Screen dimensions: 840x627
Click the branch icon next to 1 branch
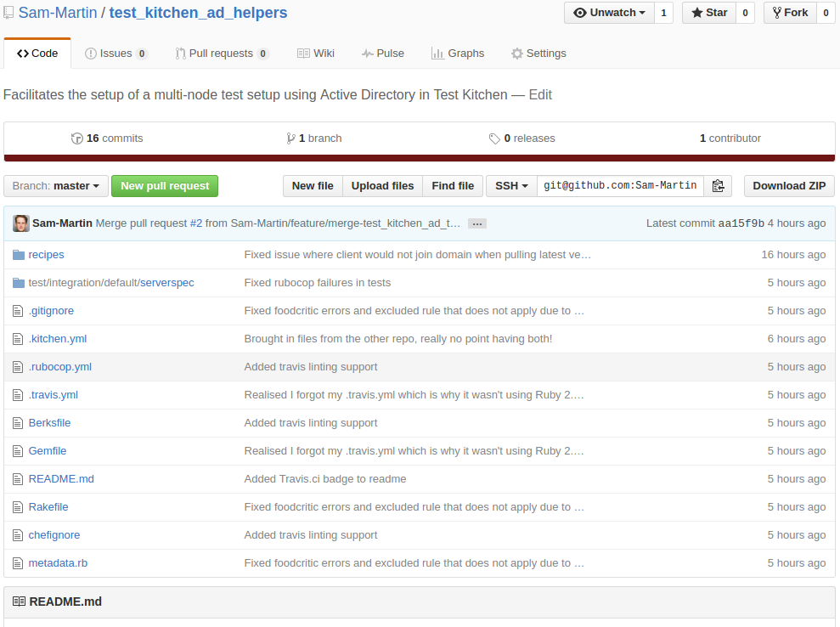pyautogui.click(x=290, y=138)
